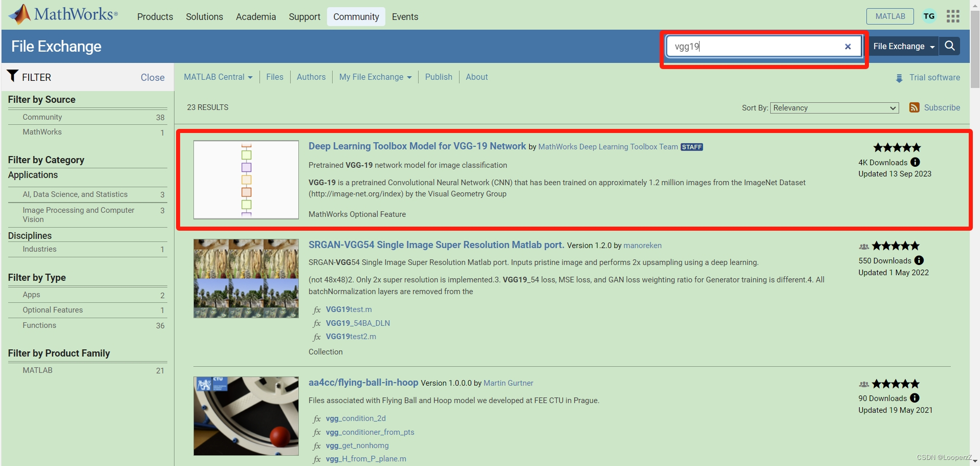Click the flying-ball-in-hoop star rating
The image size is (980, 466).
pyautogui.click(x=896, y=384)
